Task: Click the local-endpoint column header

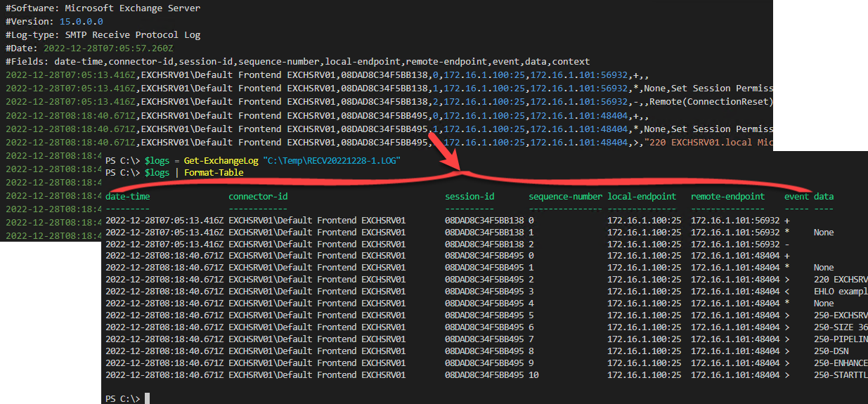Action: tap(642, 197)
